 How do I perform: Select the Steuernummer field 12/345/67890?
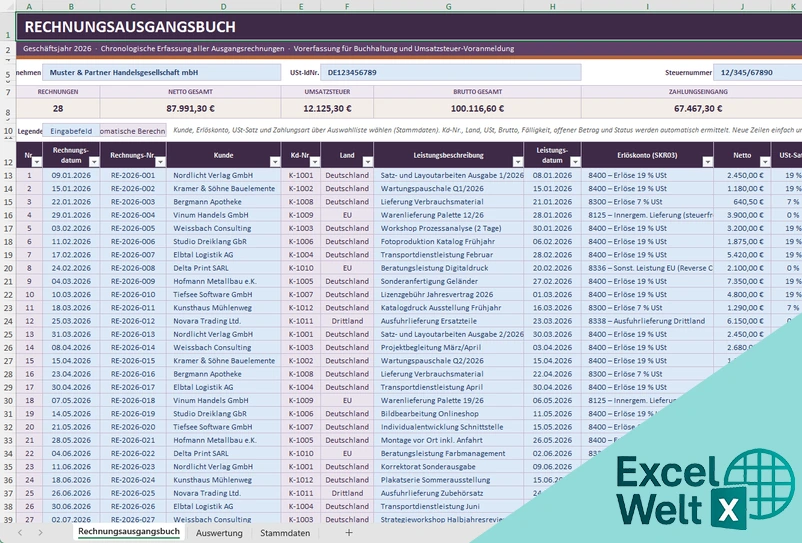758,73
